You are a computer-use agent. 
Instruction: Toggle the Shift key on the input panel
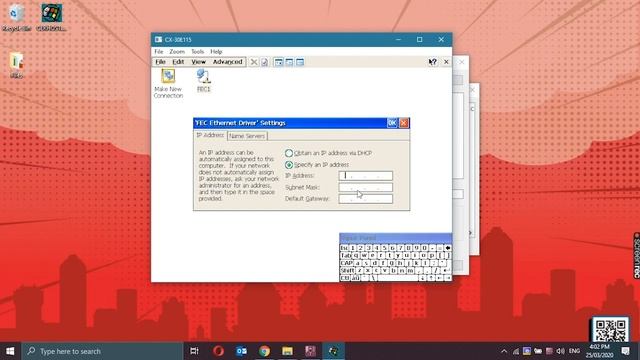(347, 270)
